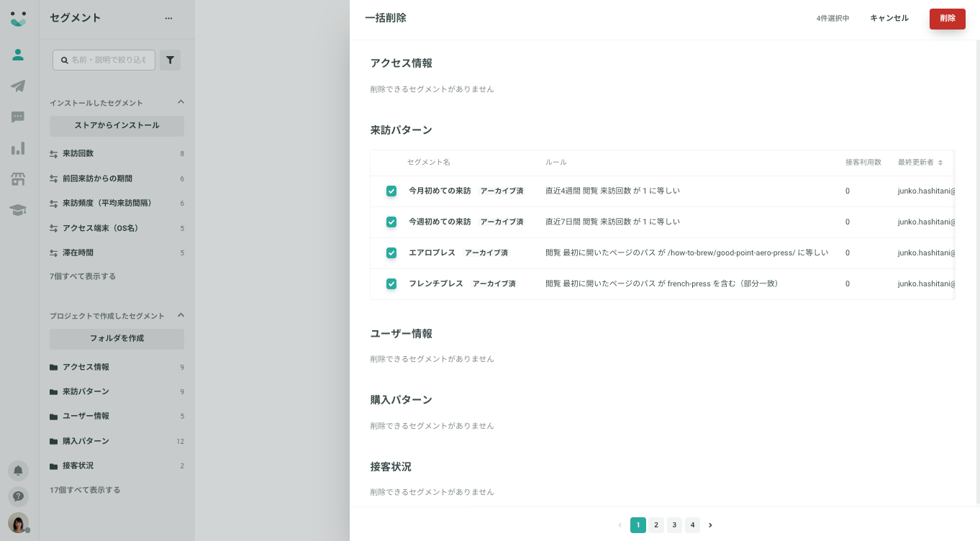Collapse the プロジェクトで作成したセグメント section
Viewport: 980px width, 541px height.
181,315
